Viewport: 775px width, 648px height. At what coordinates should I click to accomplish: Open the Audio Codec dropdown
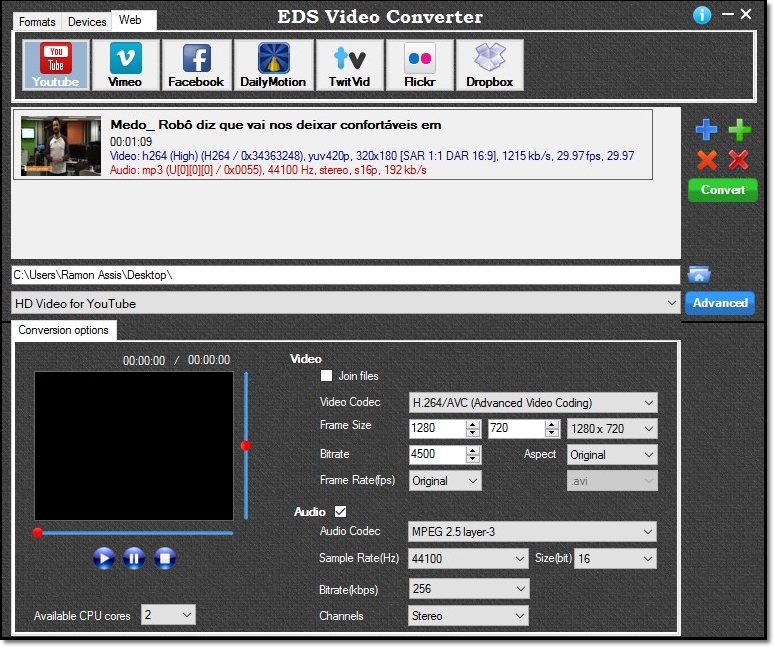click(x=532, y=532)
